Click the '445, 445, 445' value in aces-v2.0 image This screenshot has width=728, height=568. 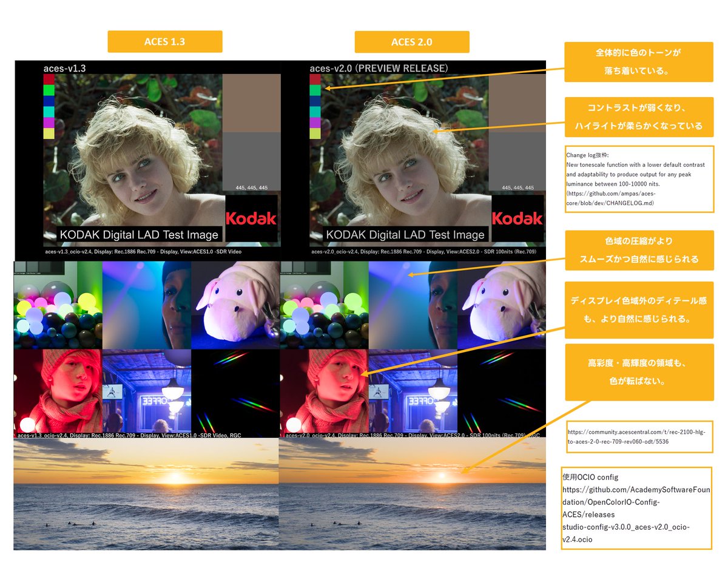point(517,188)
